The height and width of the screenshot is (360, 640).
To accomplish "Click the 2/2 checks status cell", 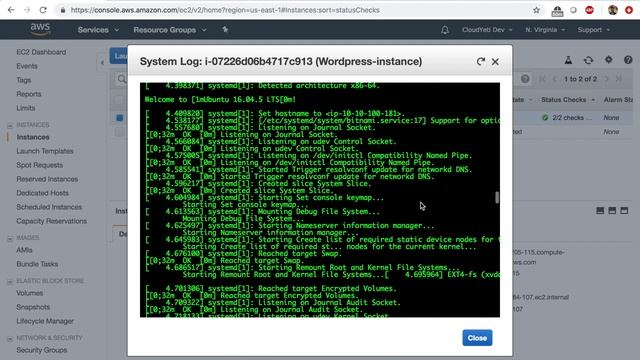I will [567, 118].
